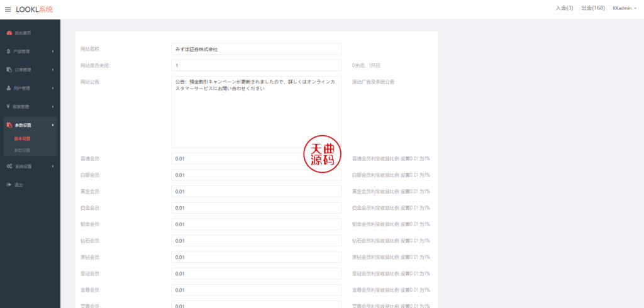Click 退出 to log out

[x=18, y=185]
